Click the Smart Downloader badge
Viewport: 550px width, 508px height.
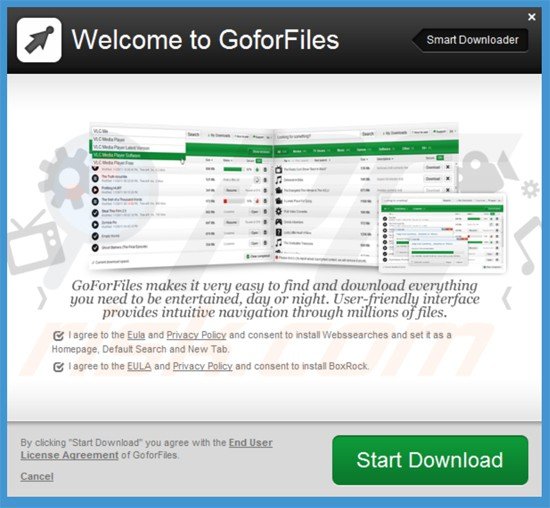click(470, 40)
